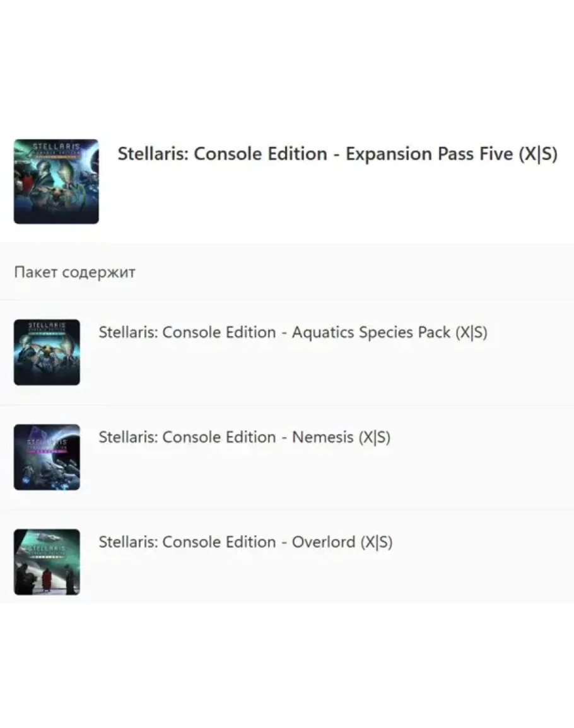This screenshot has width=574, height=728.
Task: Open the Overlord cover art thumbnail
Action: [x=47, y=562]
